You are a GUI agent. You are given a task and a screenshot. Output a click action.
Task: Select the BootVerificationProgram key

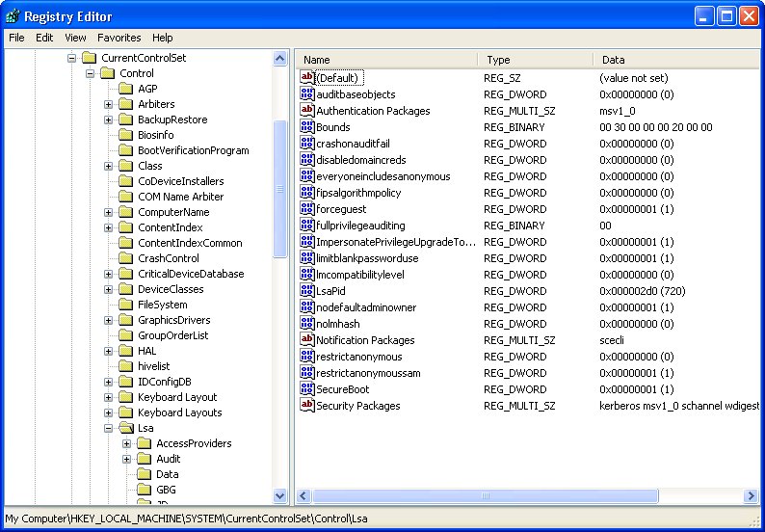coord(194,150)
